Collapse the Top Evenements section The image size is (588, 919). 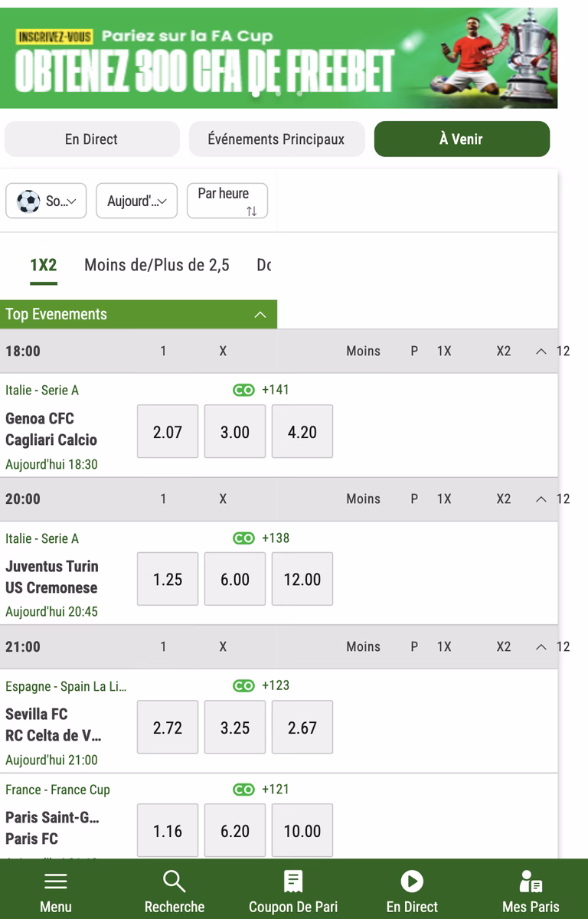click(x=260, y=315)
